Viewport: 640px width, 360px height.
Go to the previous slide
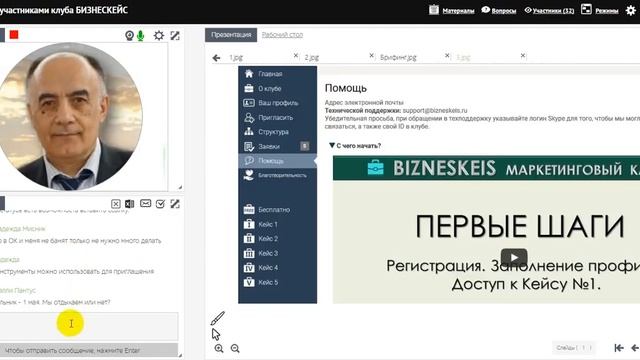635,348
